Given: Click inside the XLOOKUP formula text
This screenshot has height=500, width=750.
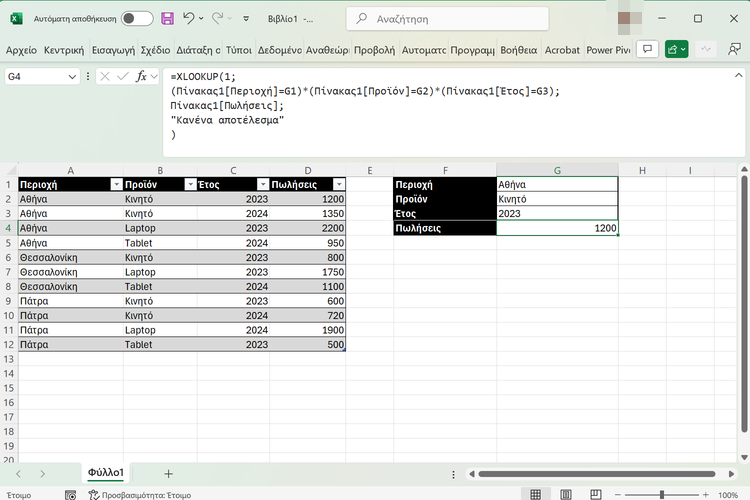Looking at the screenshot, I should click(364, 105).
